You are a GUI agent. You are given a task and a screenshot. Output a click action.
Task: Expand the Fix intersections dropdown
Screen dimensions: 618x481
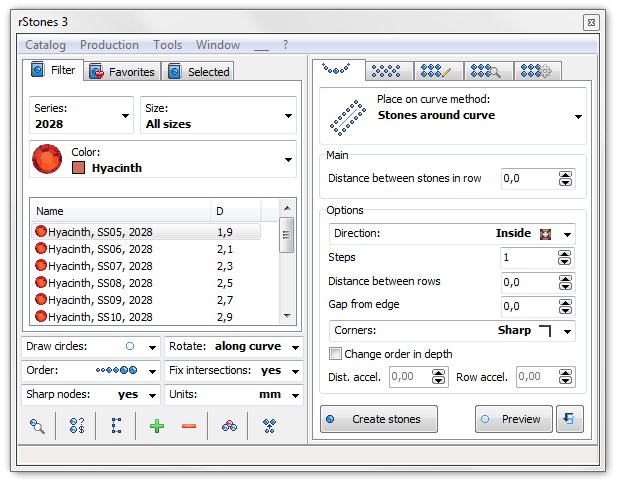295,371
